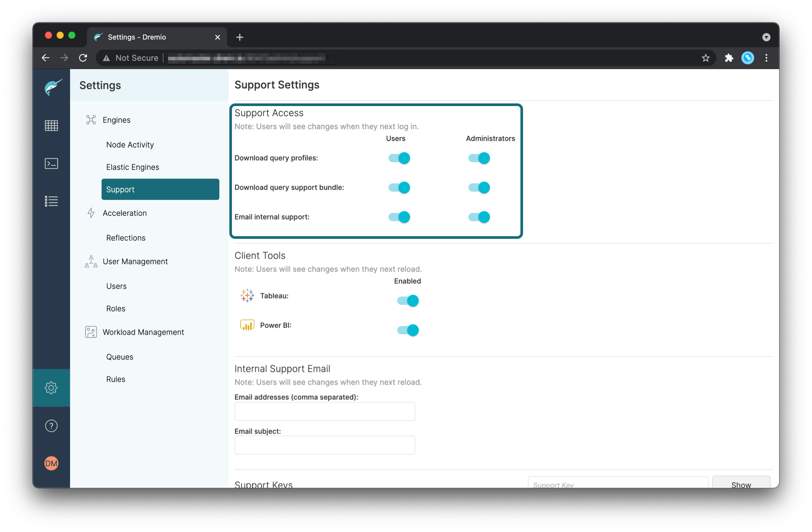812x532 pixels.
Task: Click the Show button near Support Key
Action: [741, 484]
